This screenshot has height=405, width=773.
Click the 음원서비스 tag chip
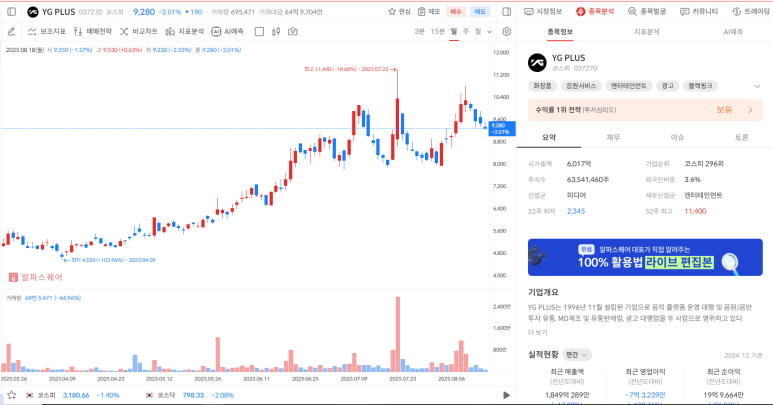[x=581, y=86]
